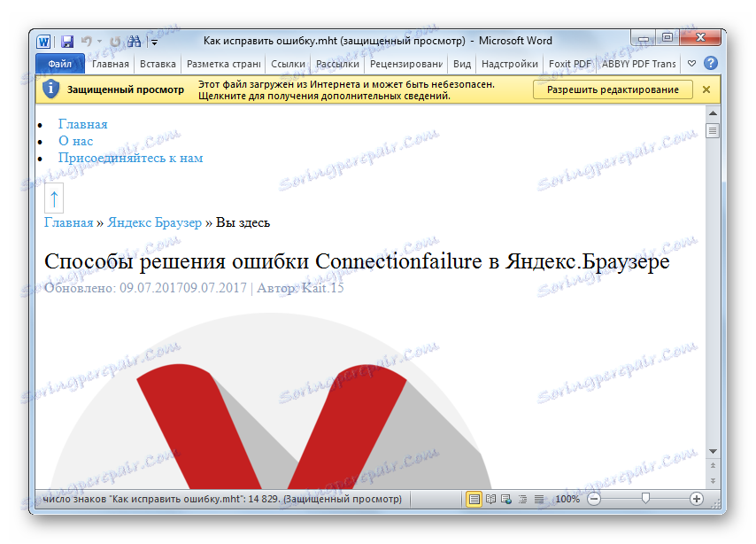Click the zoom in plus button
The width and height of the screenshot is (756, 544).
[x=696, y=499]
